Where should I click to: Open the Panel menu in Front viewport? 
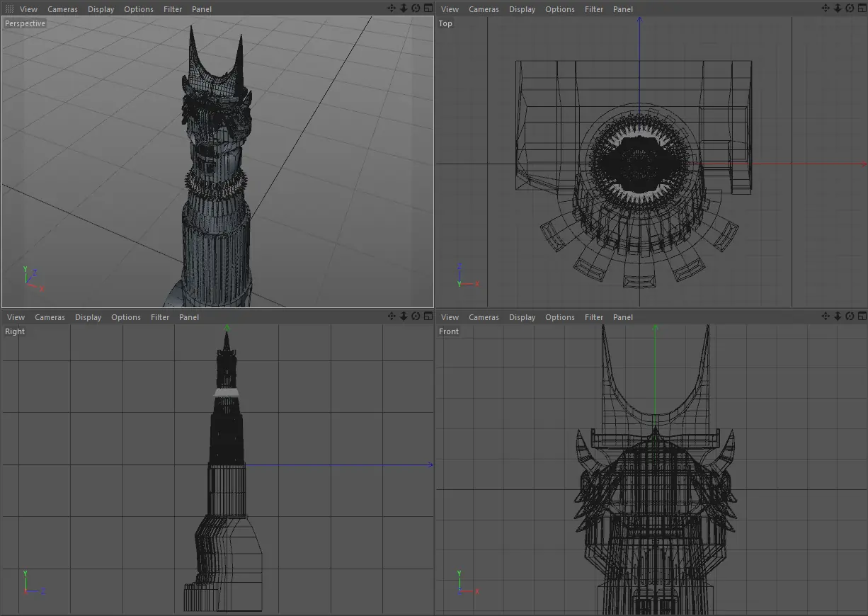(x=623, y=317)
